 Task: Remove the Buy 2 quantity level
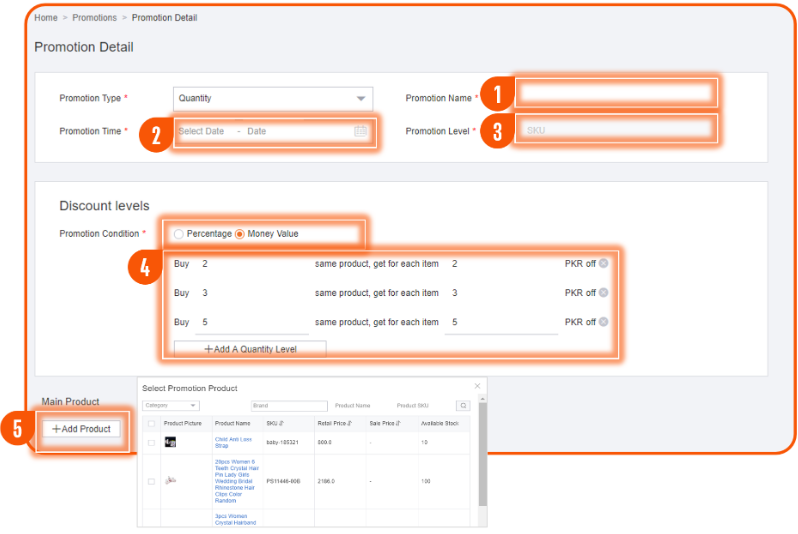pos(603,264)
